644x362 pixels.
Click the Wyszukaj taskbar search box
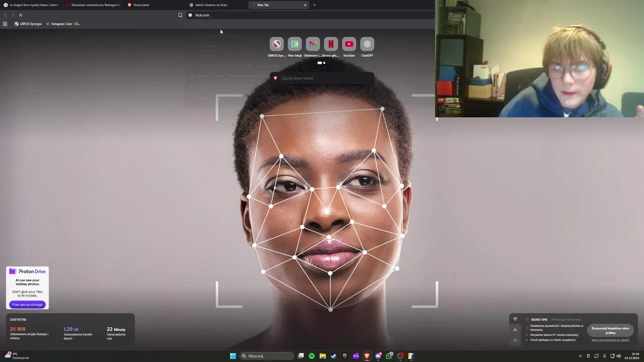tap(266, 356)
